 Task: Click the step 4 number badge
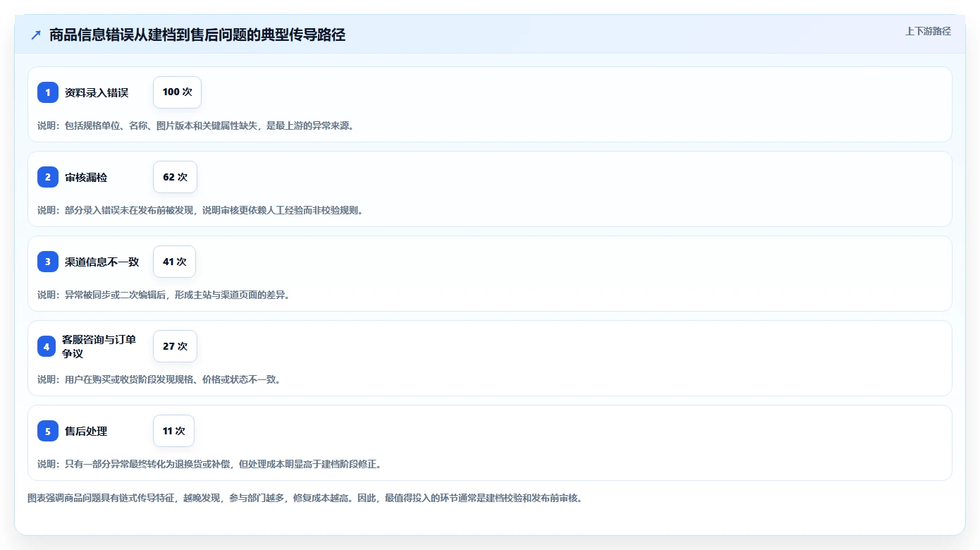pyautogui.click(x=47, y=346)
